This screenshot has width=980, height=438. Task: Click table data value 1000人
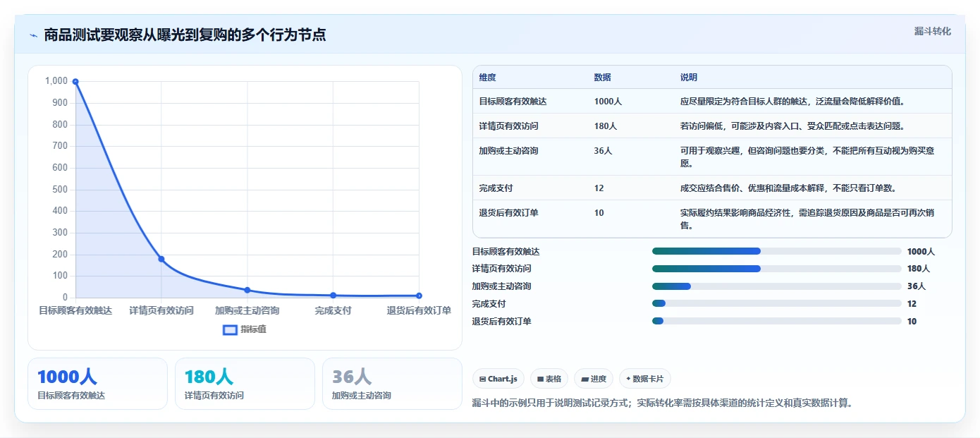pyautogui.click(x=608, y=102)
